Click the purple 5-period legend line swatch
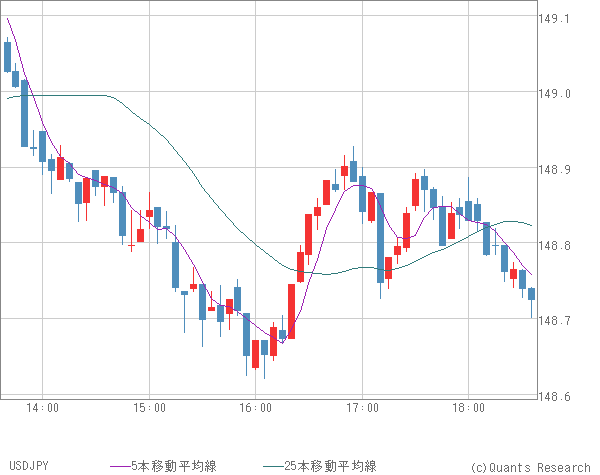Image resolution: width=600 pixels, height=475 pixels. coord(121,466)
